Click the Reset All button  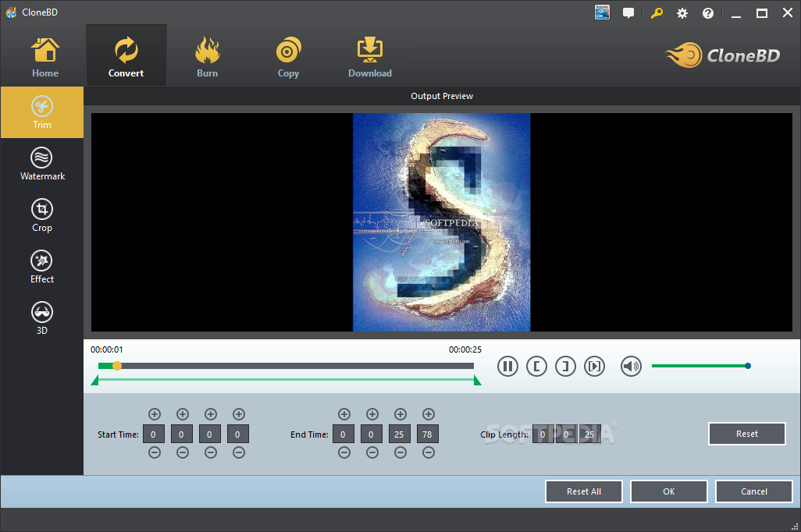[x=584, y=491]
